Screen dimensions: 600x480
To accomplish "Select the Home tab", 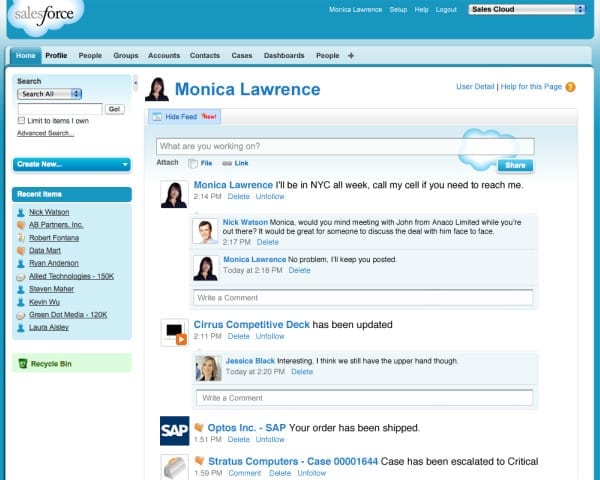I will [x=26, y=56].
